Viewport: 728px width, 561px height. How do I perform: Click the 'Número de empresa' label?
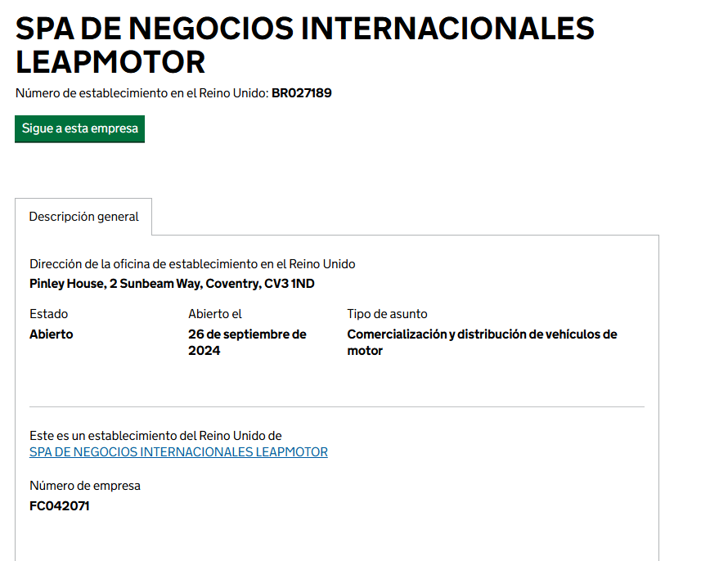pos(85,486)
